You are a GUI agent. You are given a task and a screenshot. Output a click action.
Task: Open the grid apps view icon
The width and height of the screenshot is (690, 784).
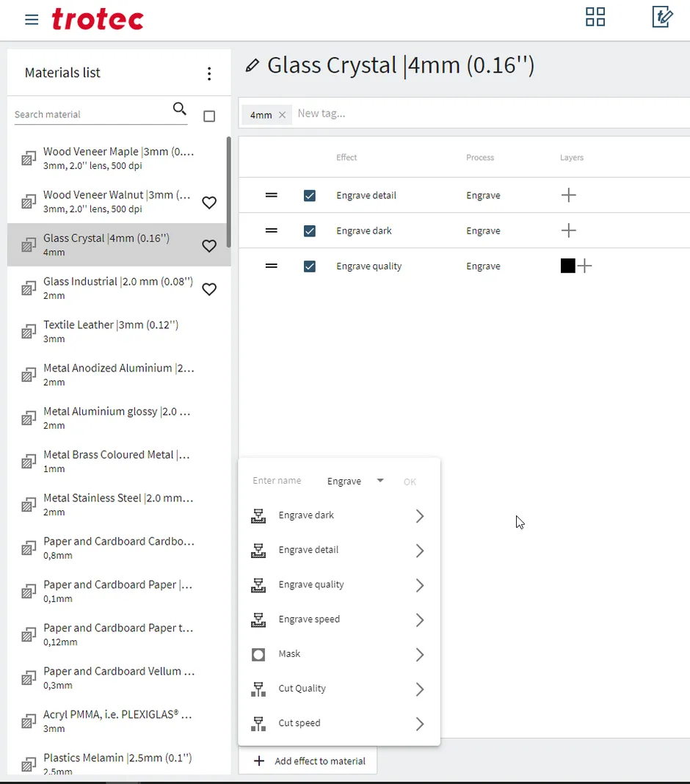(595, 16)
